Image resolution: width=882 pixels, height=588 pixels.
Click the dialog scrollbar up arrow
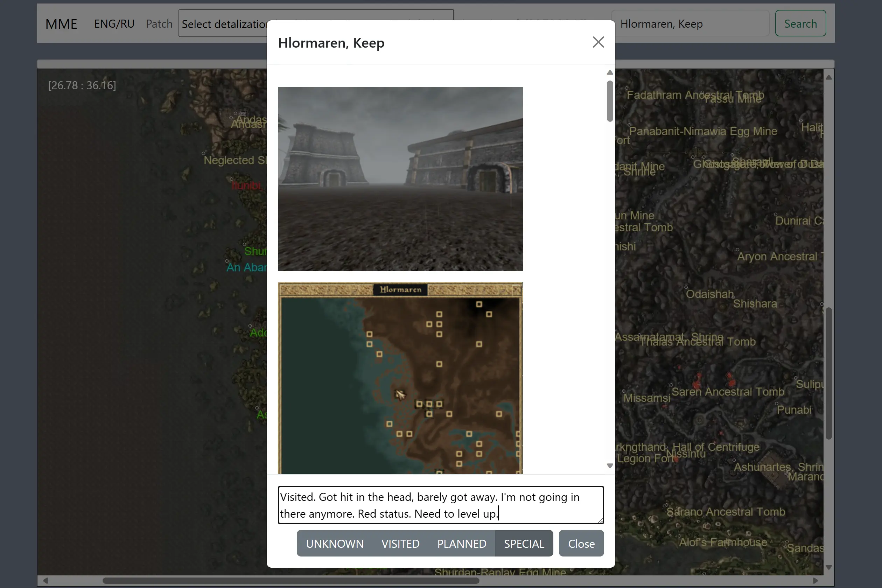point(610,73)
